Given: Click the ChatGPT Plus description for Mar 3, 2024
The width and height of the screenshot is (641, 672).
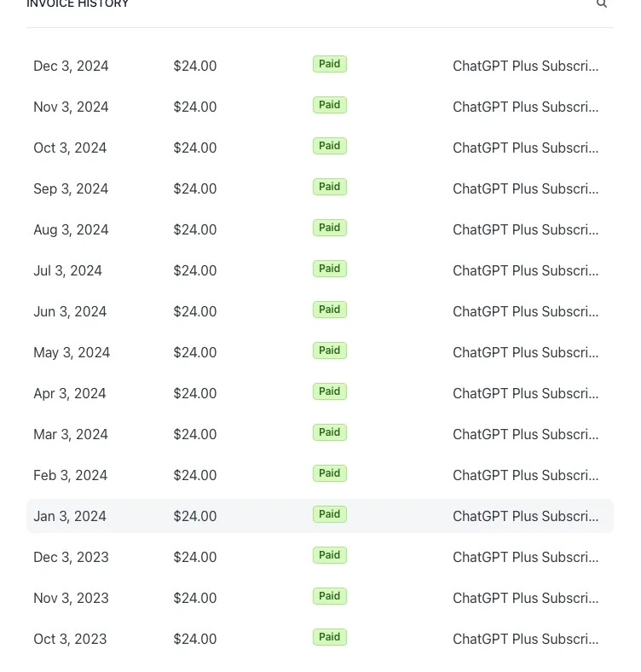Looking at the screenshot, I should 525,434.
